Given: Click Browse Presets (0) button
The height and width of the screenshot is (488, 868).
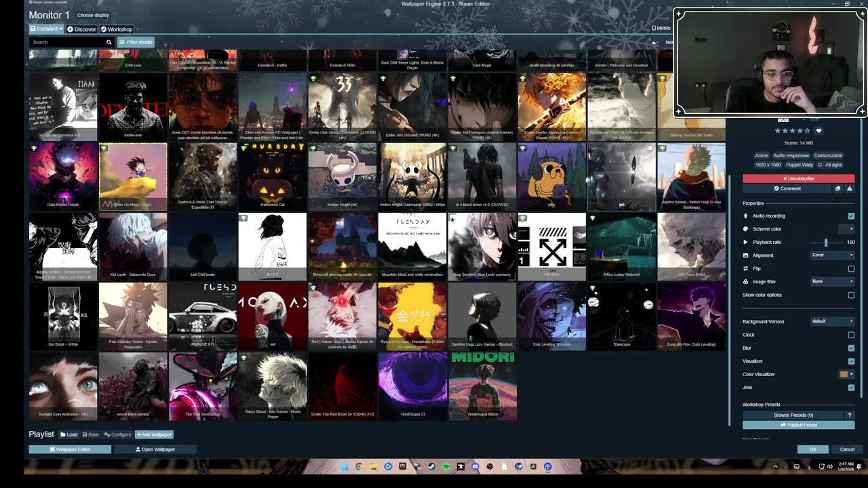Looking at the screenshot, I should (x=793, y=415).
